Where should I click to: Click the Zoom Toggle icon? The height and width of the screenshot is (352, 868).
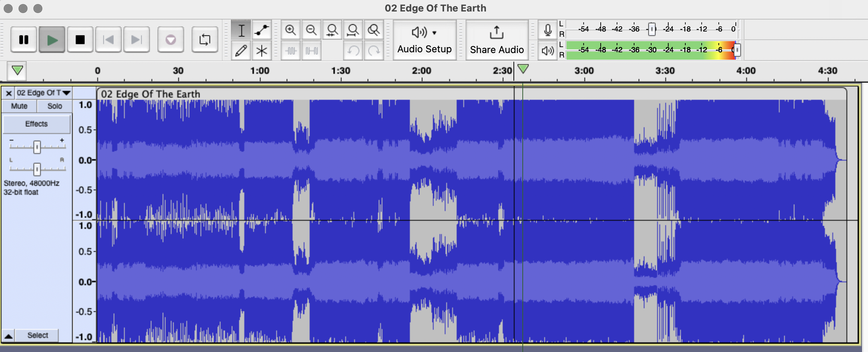(x=373, y=30)
